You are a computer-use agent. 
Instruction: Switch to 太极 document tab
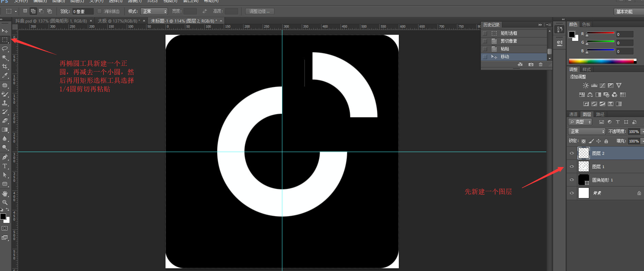pyautogui.click(x=119, y=21)
